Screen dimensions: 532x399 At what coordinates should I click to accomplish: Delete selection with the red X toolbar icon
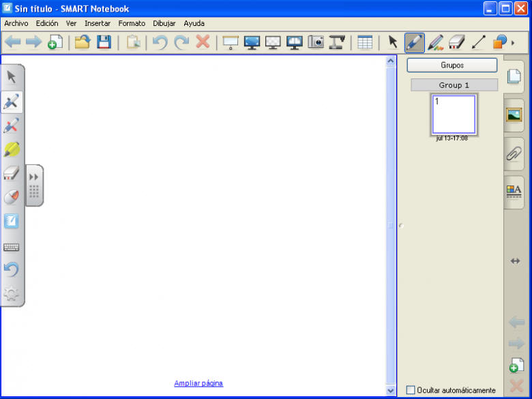(203, 42)
